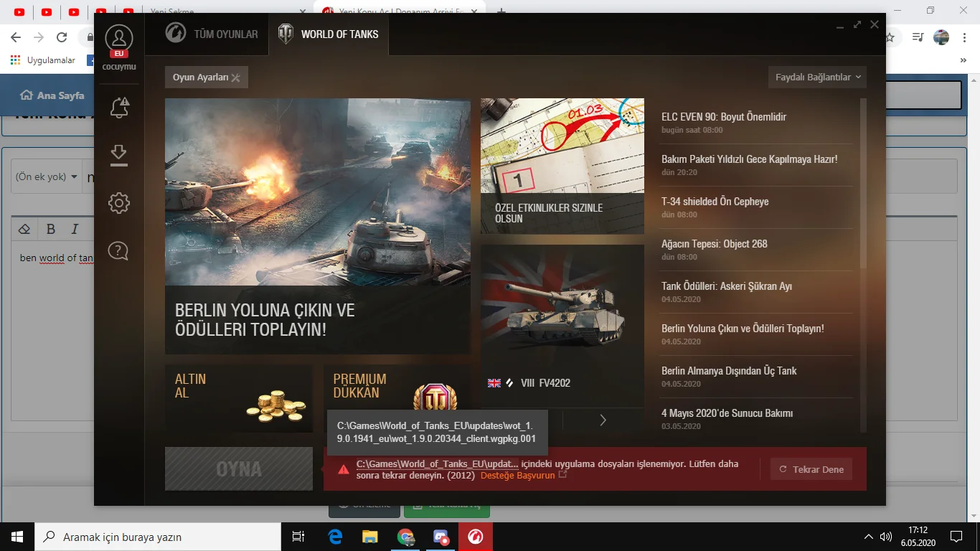Open the Chrome profile avatar
Screen dimensions: 980x551
(x=941, y=37)
